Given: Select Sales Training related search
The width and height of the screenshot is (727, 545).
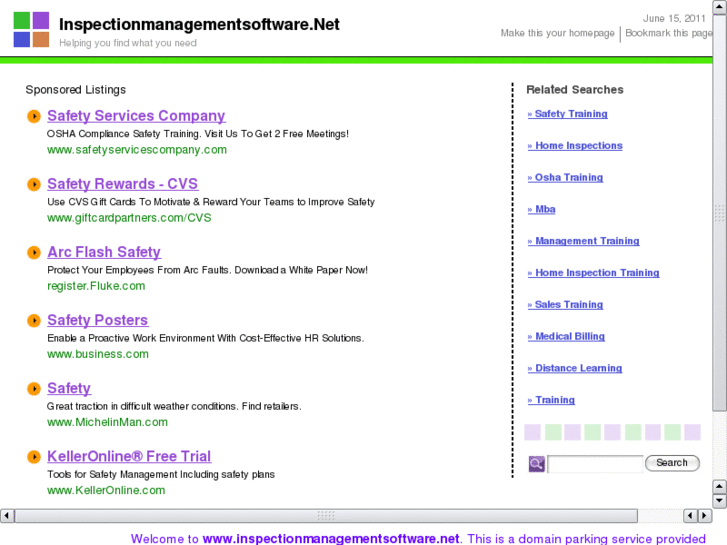Looking at the screenshot, I should [x=565, y=305].
